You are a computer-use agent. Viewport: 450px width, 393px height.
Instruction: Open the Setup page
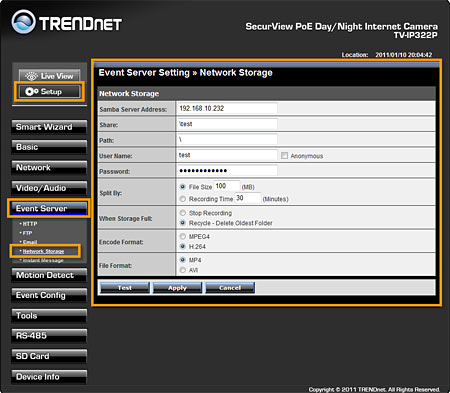(x=49, y=91)
